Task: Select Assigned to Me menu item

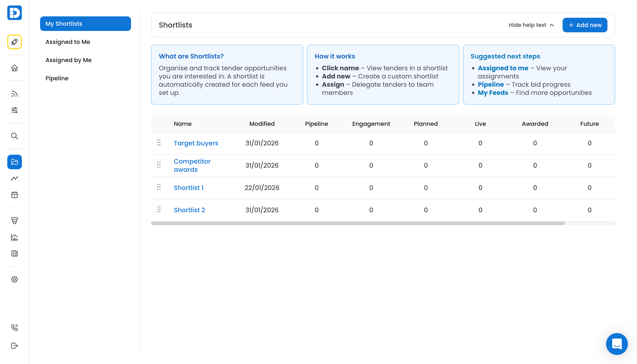Action: 68,42
